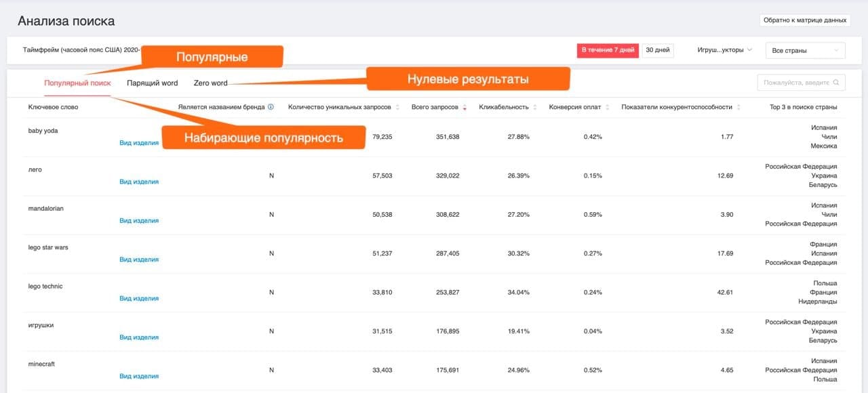868x393 pixels.
Task: Sort by total queries arrow icon
Action: [465, 107]
